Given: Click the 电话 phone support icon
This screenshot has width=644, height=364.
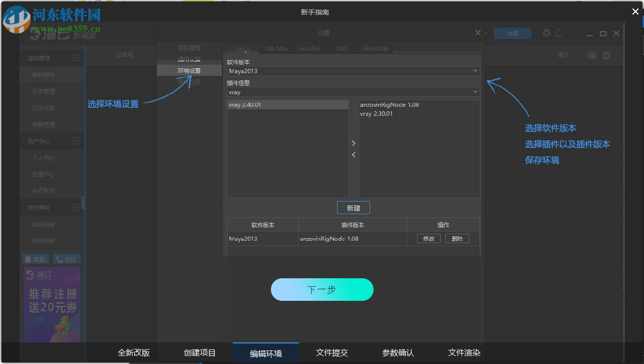Looking at the screenshot, I should pyautogui.click(x=67, y=259).
